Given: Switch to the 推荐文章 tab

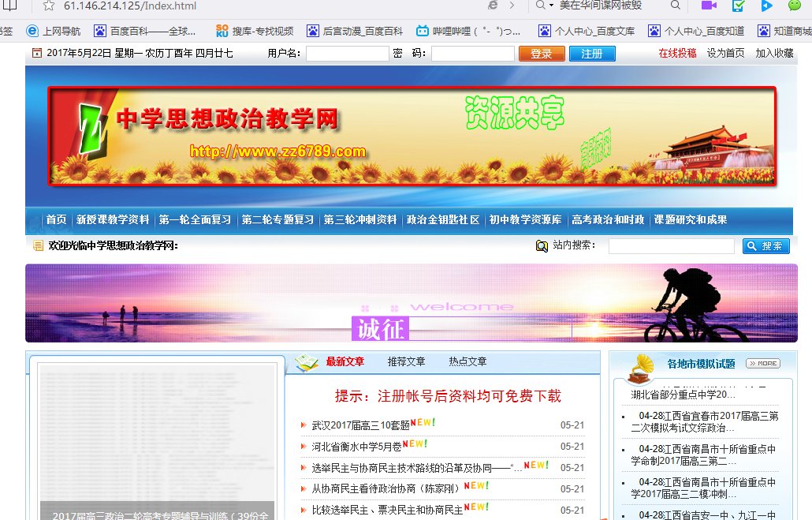Looking at the screenshot, I should pos(407,361).
